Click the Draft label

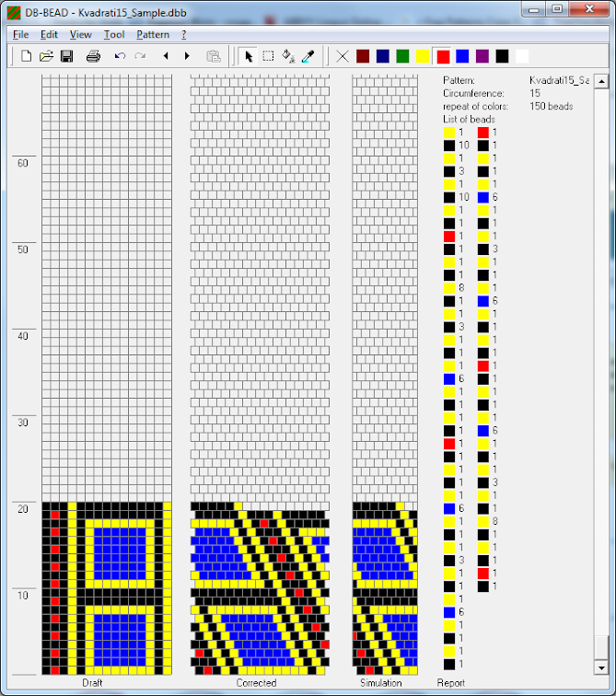92,683
